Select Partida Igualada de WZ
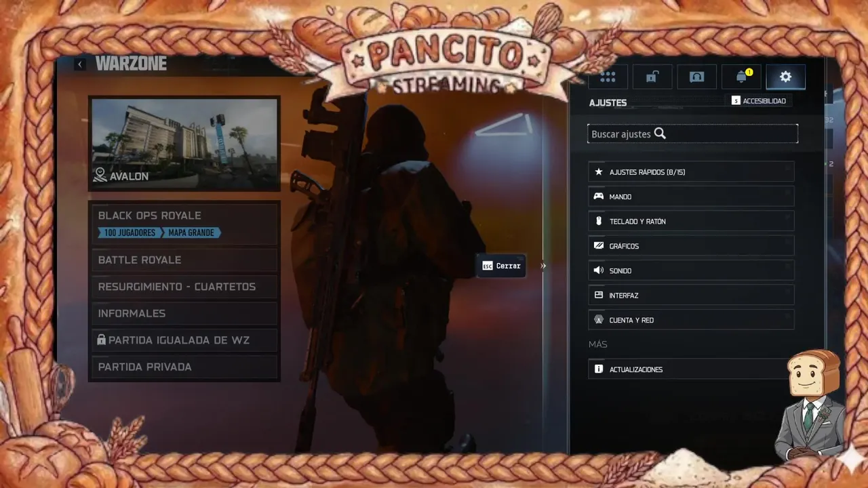Image resolution: width=868 pixels, height=488 pixels. (184, 340)
